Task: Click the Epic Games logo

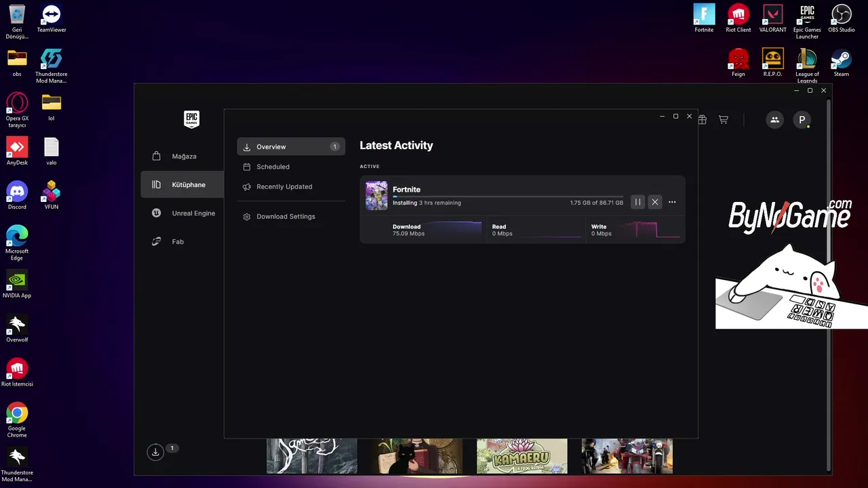Action: point(191,119)
